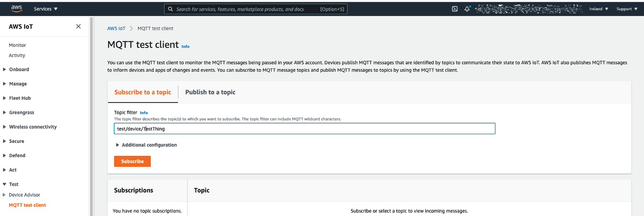Click 'Subscribe or select a topic' message
This screenshot has height=216, width=644.
(409, 211)
